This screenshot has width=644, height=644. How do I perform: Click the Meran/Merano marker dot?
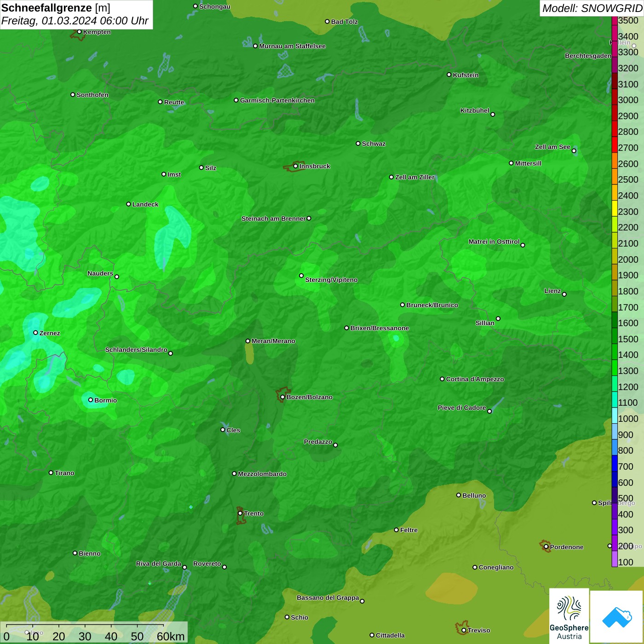click(x=247, y=341)
